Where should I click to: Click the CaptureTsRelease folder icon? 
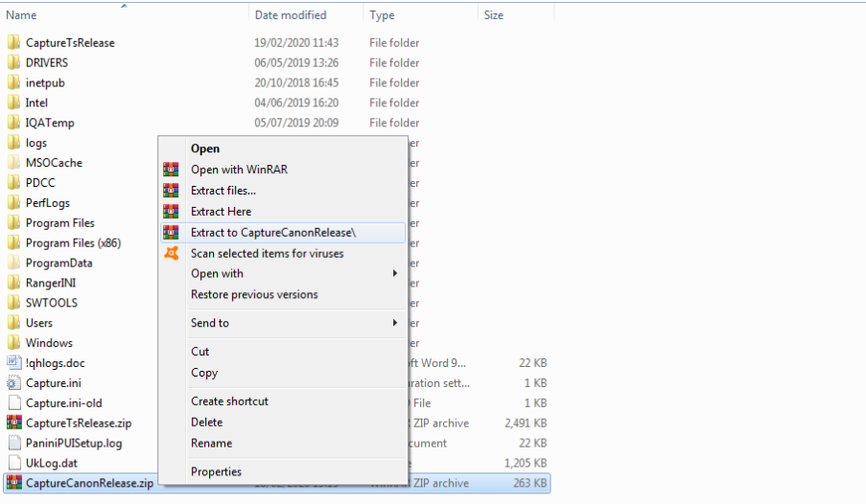point(13,42)
